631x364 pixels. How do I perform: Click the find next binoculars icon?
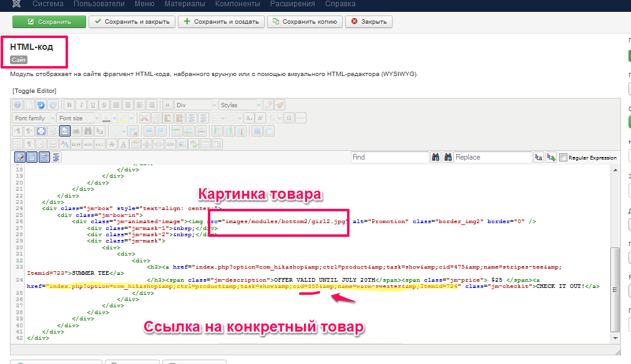[437, 157]
